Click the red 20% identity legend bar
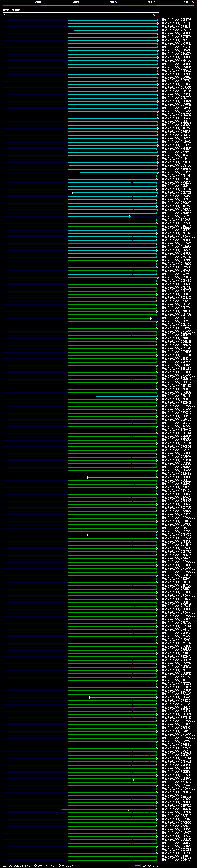 pos(22,6)
